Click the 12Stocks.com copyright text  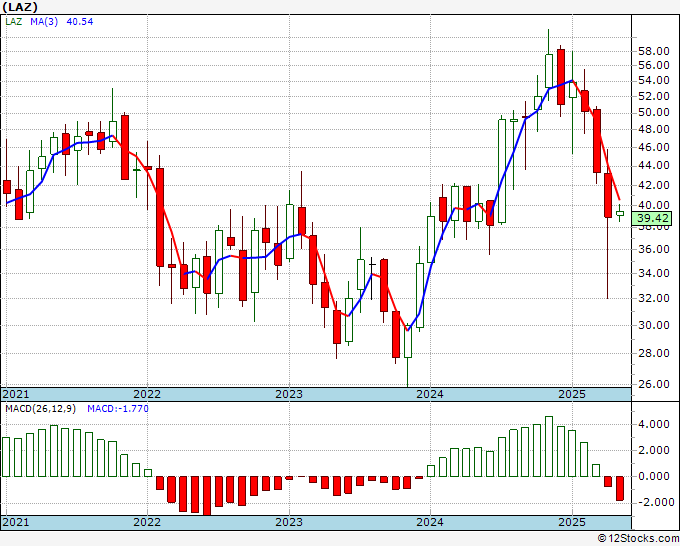tap(638, 539)
